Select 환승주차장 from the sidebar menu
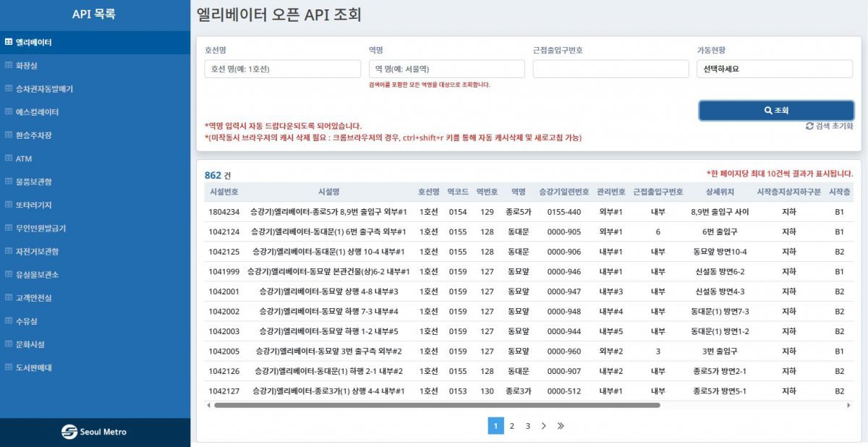 tap(34, 135)
